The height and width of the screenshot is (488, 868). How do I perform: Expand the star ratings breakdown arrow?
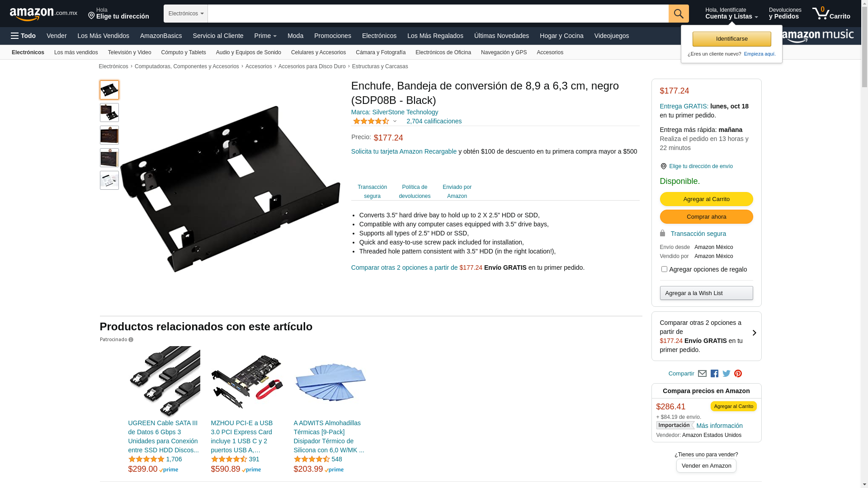click(x=395, y=121)
